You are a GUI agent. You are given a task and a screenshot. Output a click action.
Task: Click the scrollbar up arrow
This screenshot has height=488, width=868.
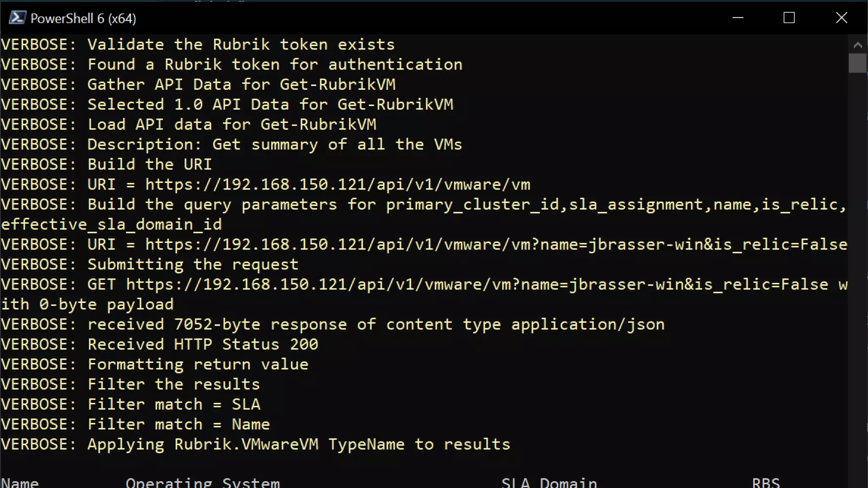[x=858, y=44]
